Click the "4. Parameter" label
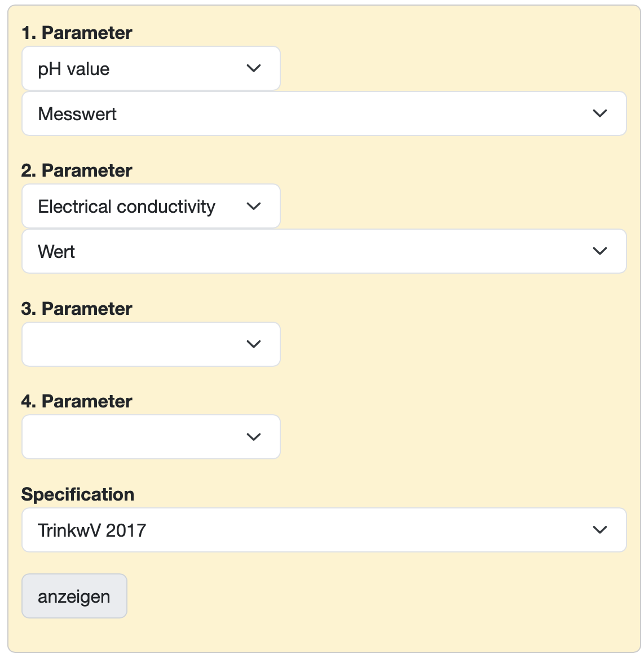 [77, 401]
